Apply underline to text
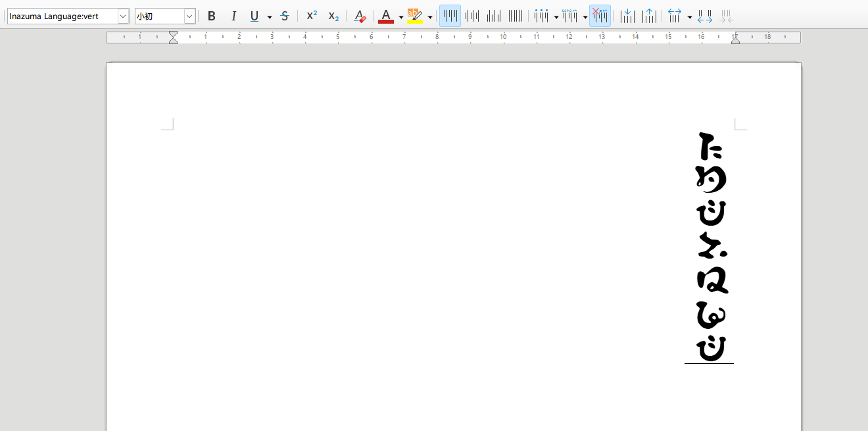This screenshot has width=868, height=431. 254,16
